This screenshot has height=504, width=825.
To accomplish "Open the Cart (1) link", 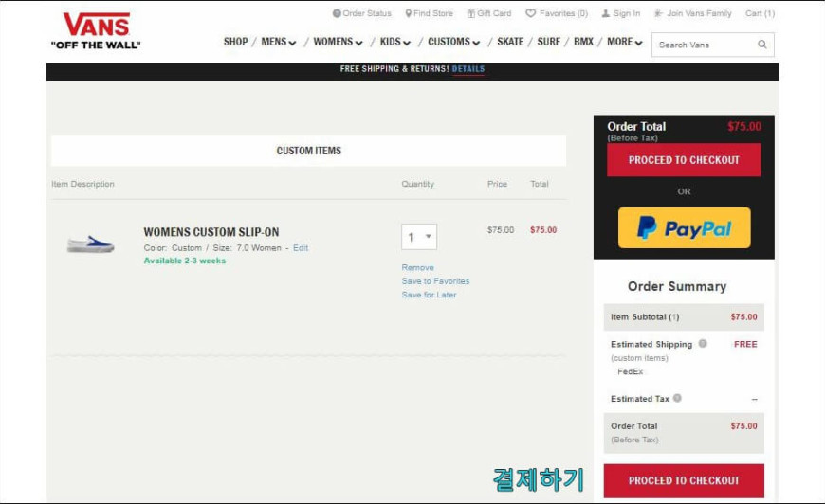I will point(760,13).
